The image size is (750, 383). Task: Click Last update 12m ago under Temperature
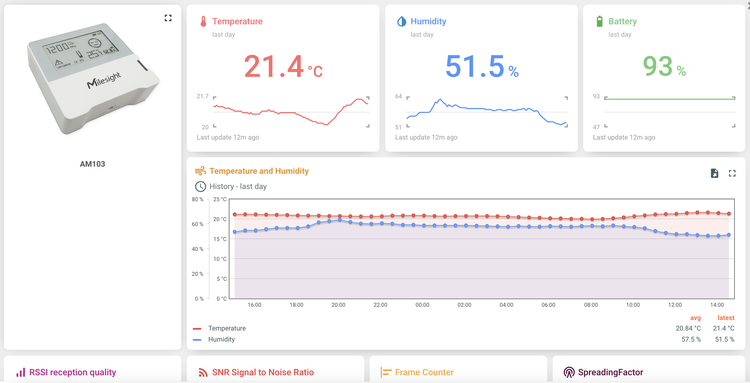click(x=228, y=138)
